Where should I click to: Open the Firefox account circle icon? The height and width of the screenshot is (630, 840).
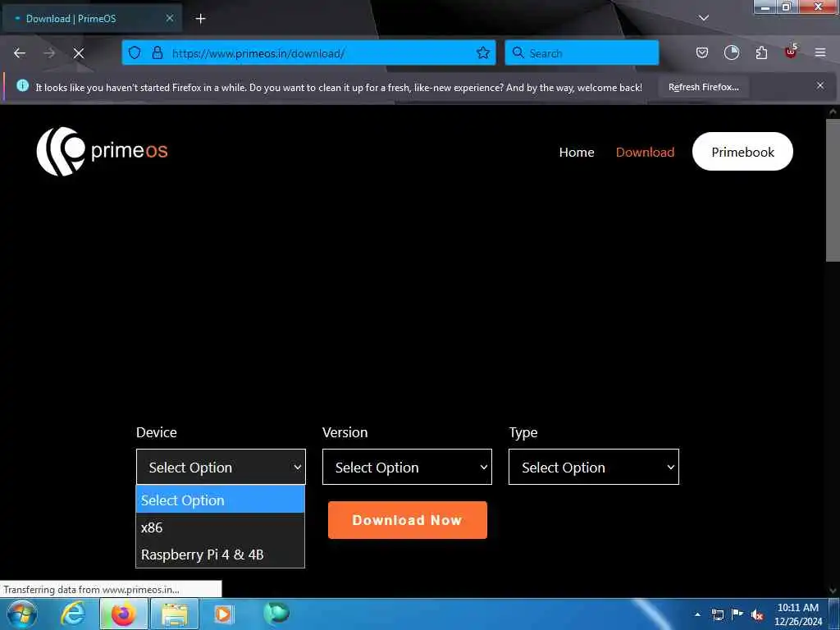tap(731, 52)
